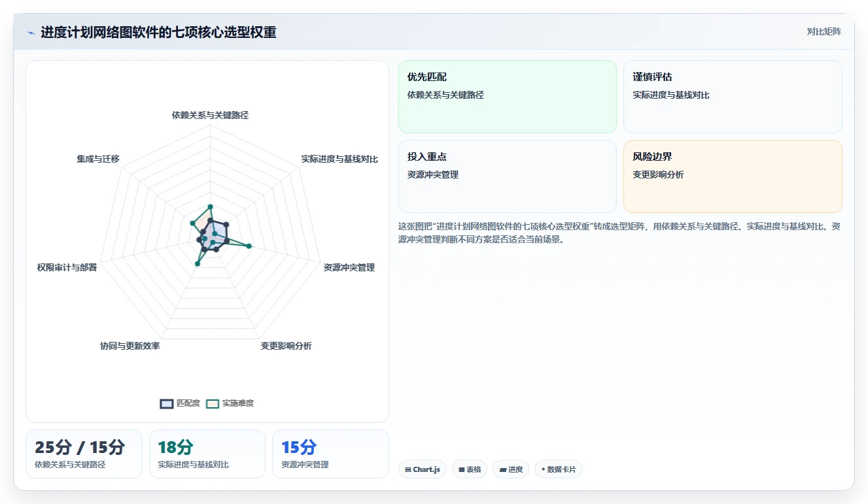
Task: Click the page title 进度计划网络图软件的七项核心选型权重
Action: coord(158,32)
